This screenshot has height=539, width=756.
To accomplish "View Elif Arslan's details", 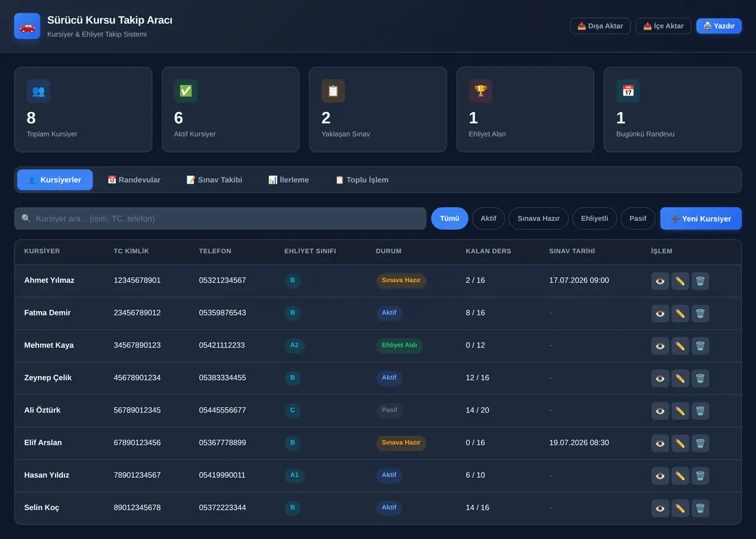I will (660, 443).
